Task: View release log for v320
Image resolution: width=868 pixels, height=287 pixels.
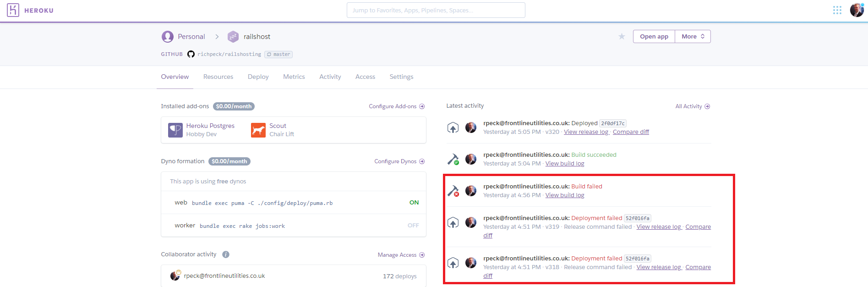Action: (586, 132)
